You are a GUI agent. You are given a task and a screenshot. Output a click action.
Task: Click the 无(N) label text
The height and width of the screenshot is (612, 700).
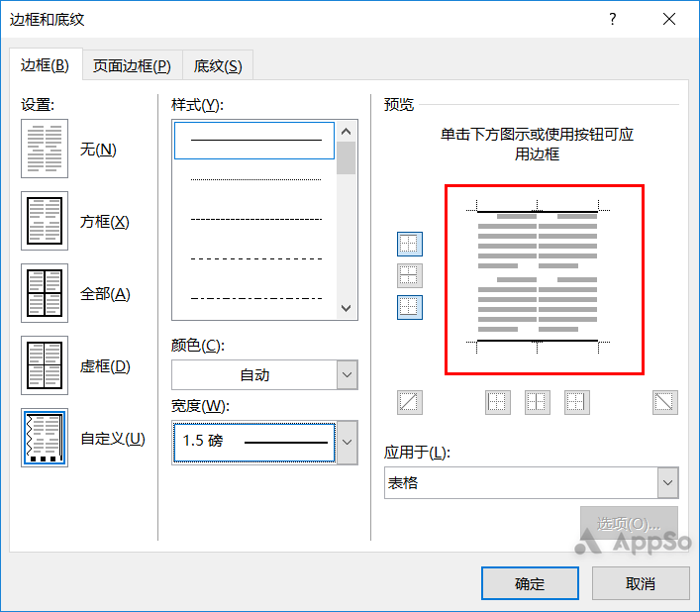[98, 150]
